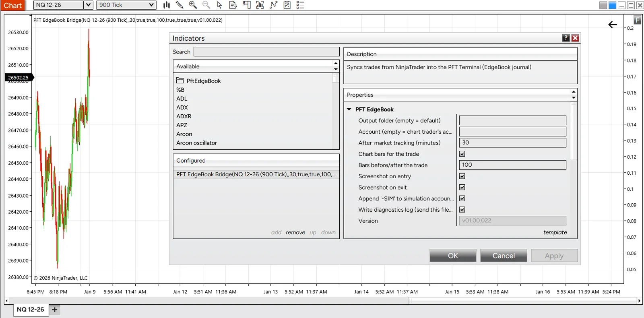Screen dimensions: 644x318
Task: Add a new chart tab with plus
Action: pos(55,310)
